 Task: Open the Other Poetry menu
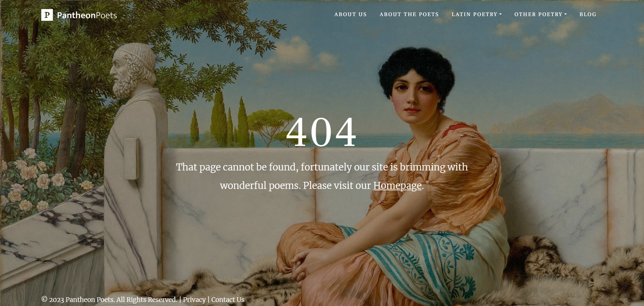tap(538, 14)
